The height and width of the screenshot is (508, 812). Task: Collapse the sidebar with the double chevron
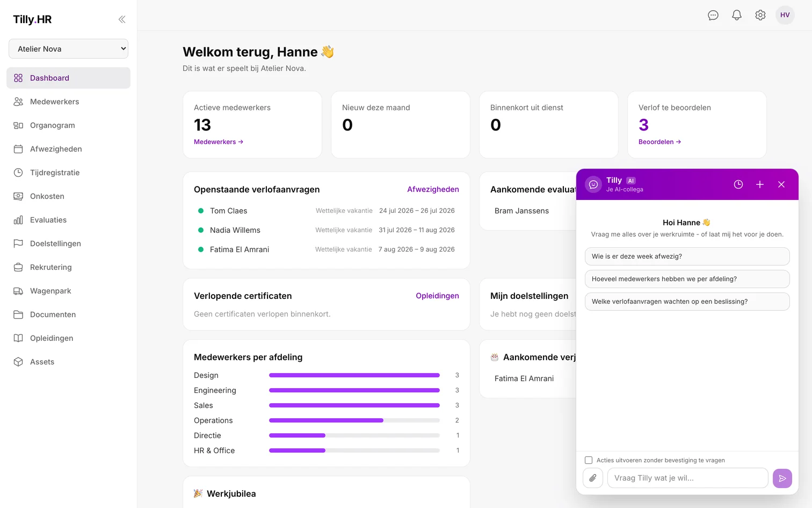coord(122,19)
